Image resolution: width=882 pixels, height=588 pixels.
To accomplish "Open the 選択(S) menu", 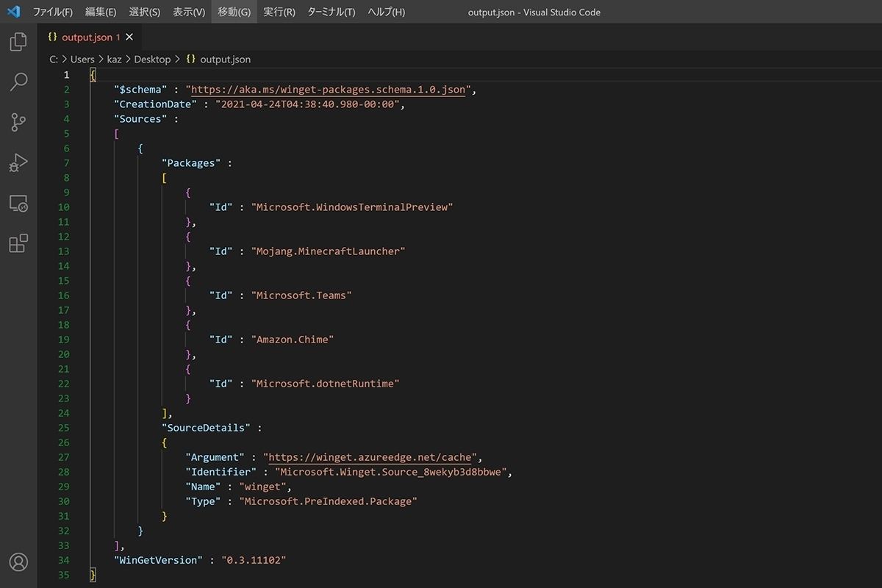I will coord(144,12).
